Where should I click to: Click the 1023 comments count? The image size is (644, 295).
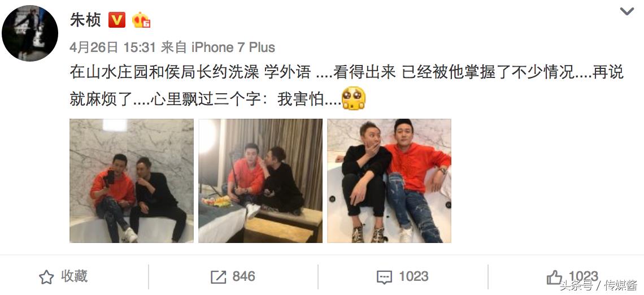click(414, 277)
